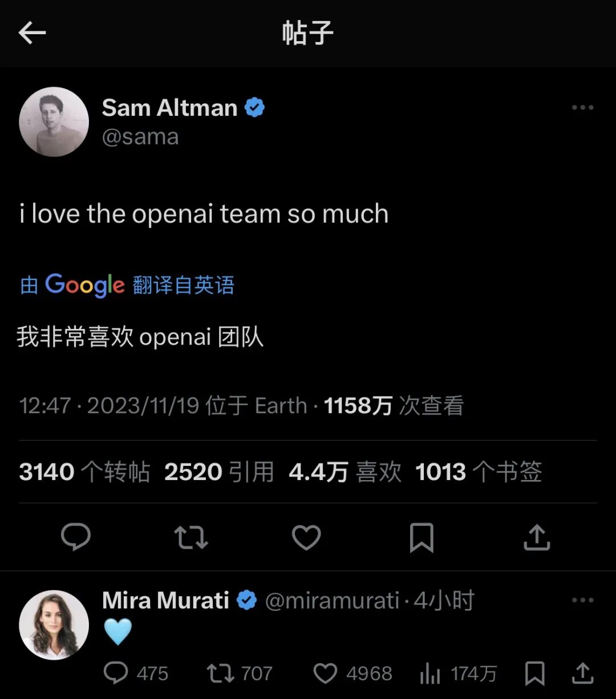Repost the openai team post

click(x=191, y=537)
